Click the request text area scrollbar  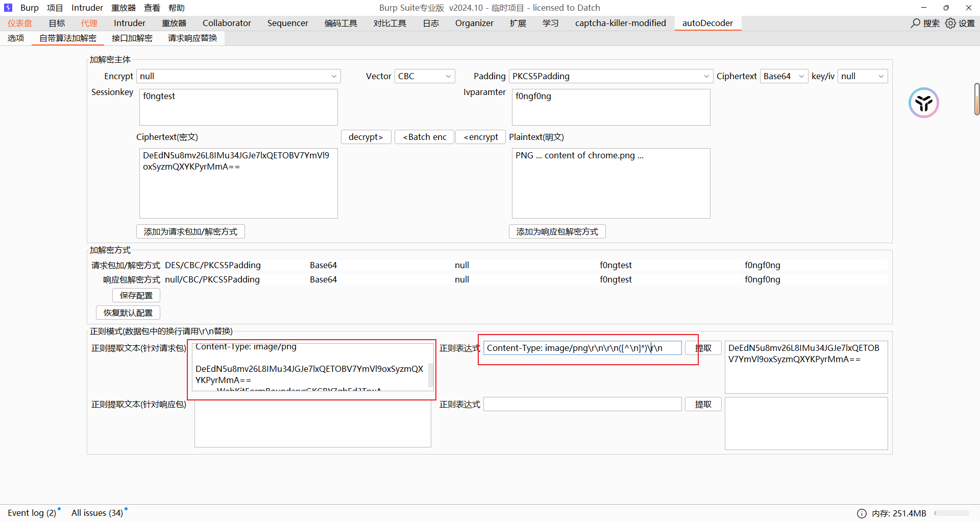tap(430, 374)
